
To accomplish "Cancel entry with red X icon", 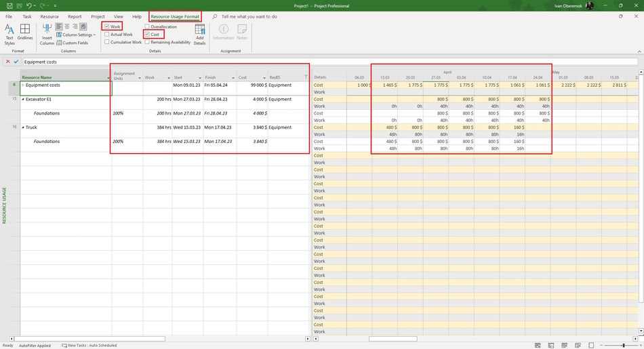I will coord(7,62).
